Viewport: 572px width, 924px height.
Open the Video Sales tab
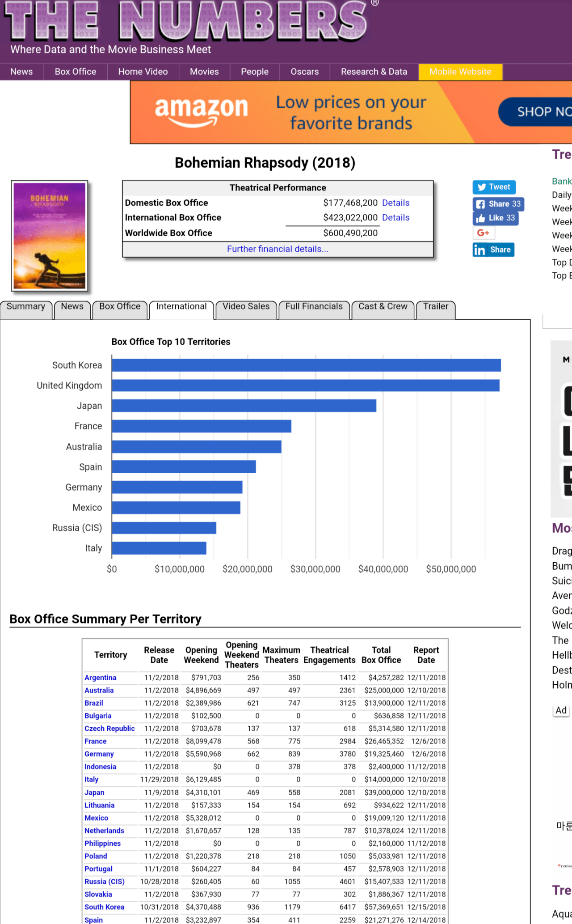[x=246, y=307]
